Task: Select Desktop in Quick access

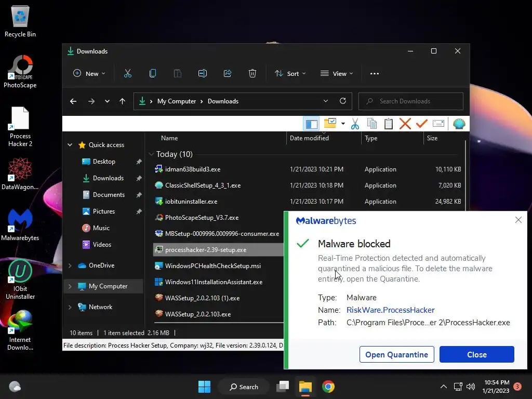Action: coord(104,162)
